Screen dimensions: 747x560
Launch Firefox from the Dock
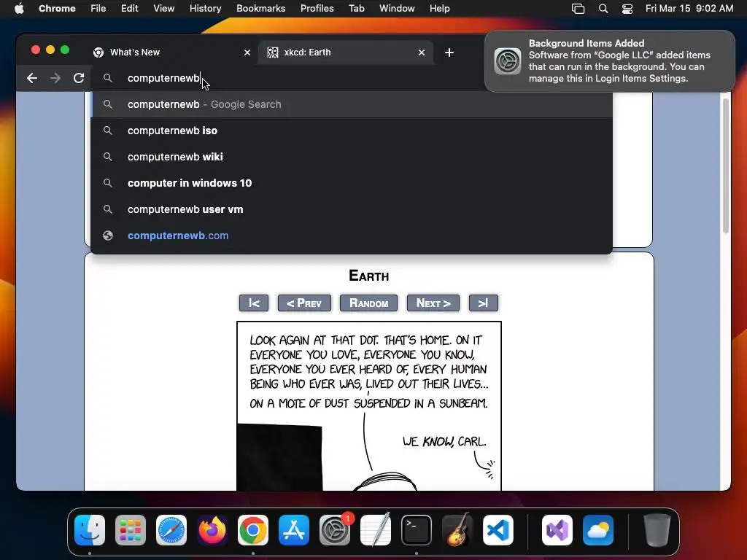(x=212, y=530)
